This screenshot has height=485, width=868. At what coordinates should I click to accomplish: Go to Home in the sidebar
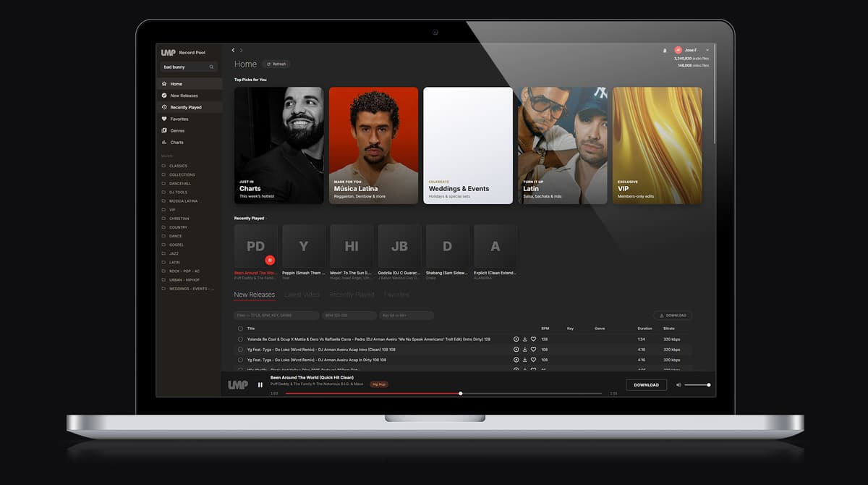click(x=189, y=84)
